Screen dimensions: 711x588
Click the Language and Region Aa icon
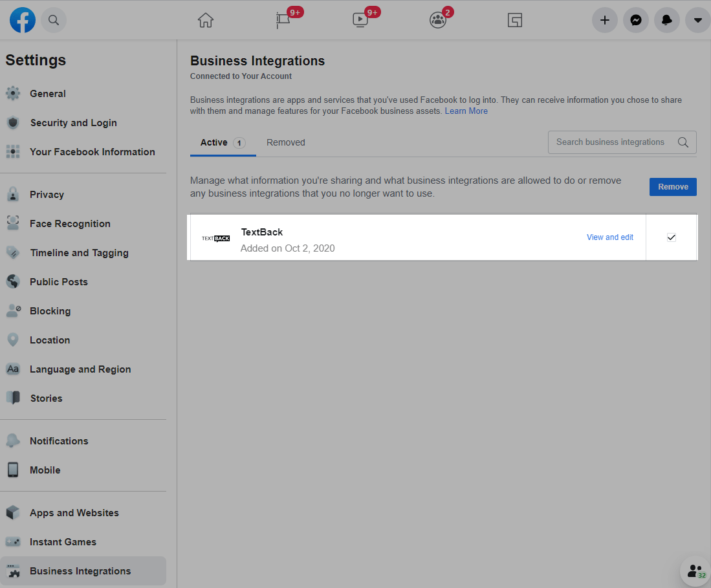13,369
